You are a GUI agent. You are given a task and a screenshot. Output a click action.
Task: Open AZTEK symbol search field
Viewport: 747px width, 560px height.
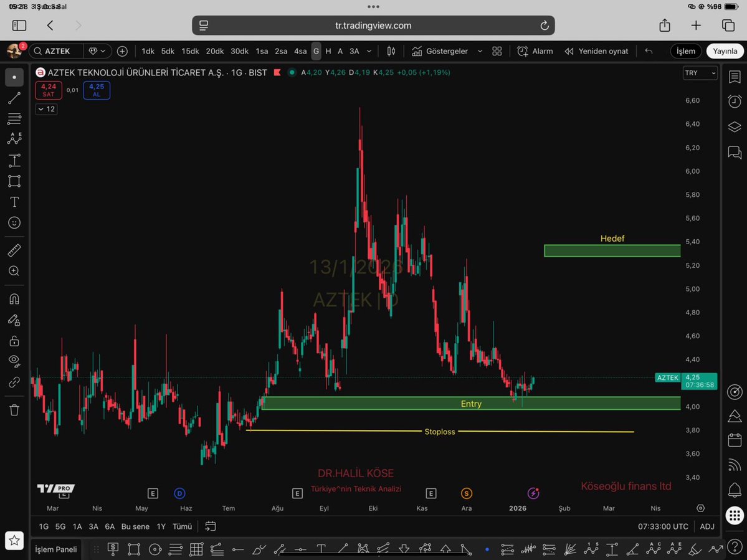[57, 51]
